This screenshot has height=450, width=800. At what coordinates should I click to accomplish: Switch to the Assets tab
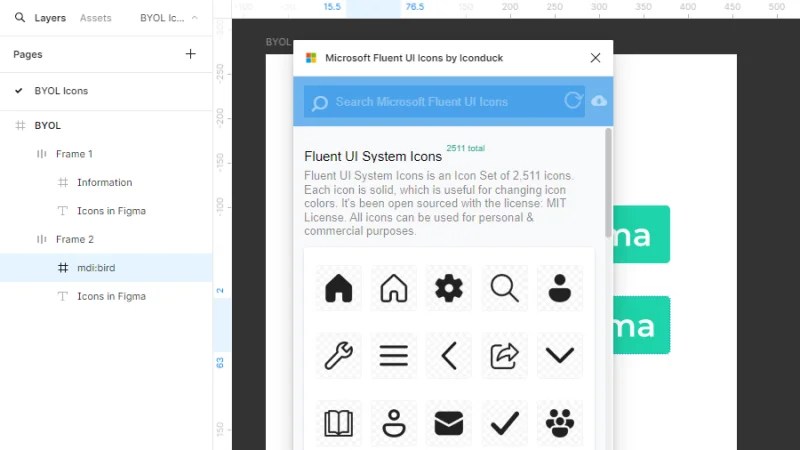click(x=95, y=18)
